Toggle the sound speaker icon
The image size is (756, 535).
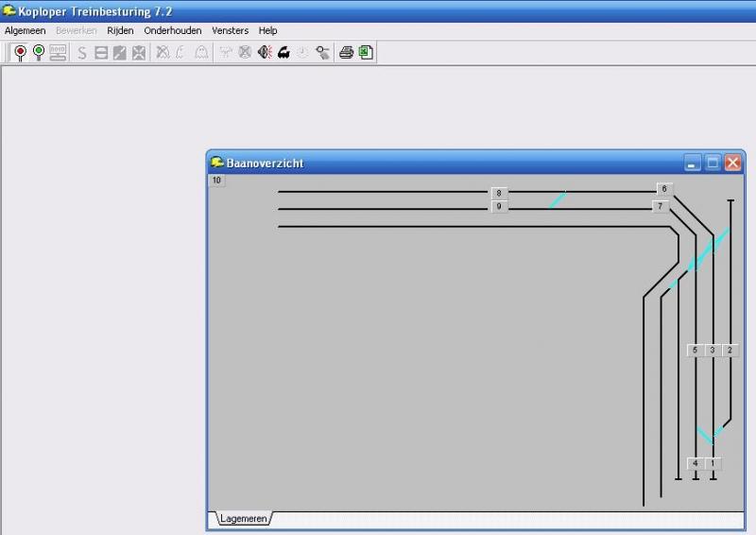tap(265, 52)
